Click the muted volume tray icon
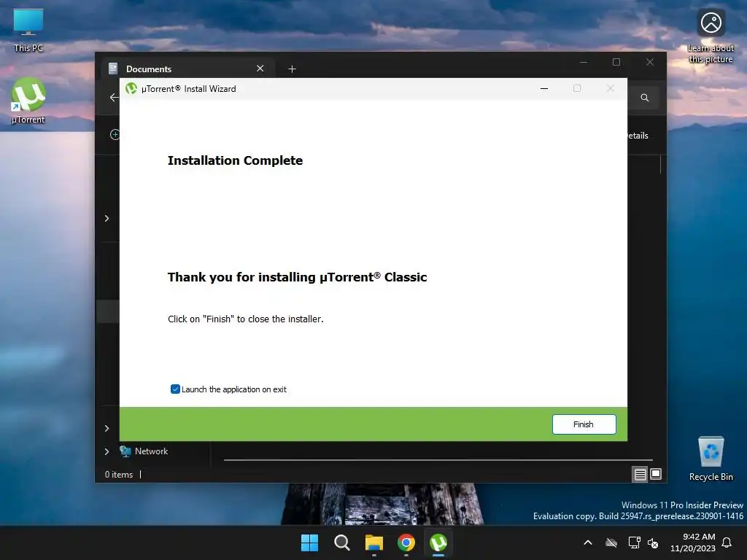 pyautogui.click(x=653, y=542)
